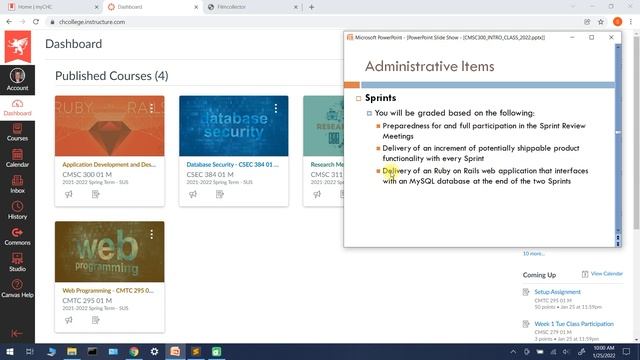Screen dimensions: 640x360
Task: Switch to PowerPoint on the taskbar
Action: pyautogui.click(x=175, y=351)
